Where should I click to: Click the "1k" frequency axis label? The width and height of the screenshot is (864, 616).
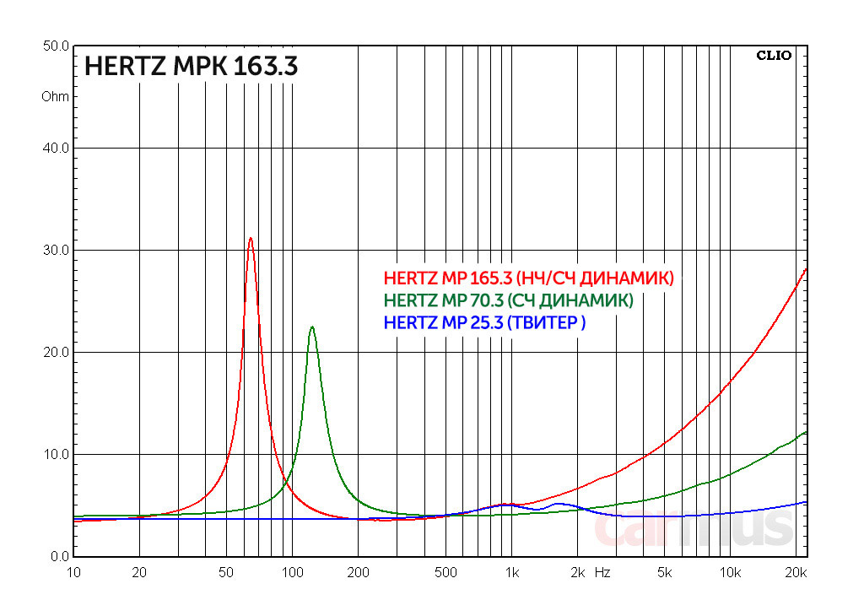(x=512, y=573)
